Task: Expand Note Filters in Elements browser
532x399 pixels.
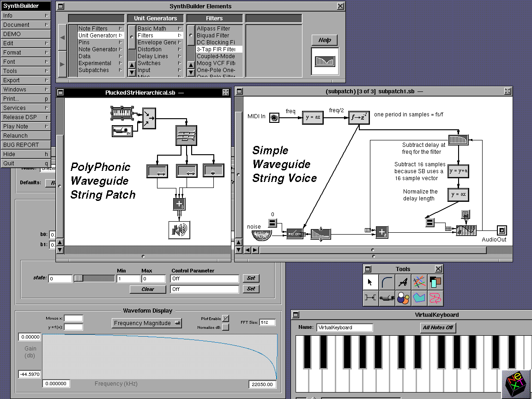Action: pyautogui.click(x=101, y=29)
